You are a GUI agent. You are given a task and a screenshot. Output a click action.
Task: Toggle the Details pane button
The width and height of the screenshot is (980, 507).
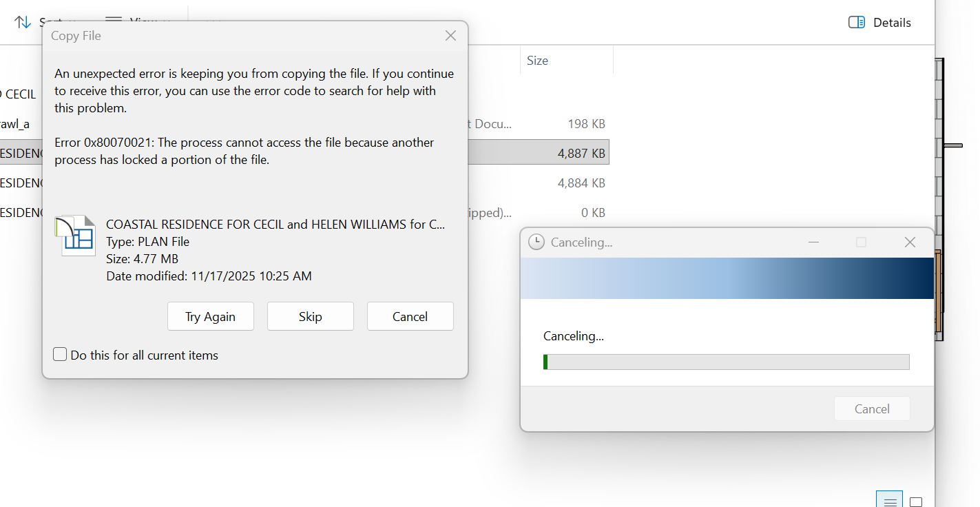[x=879, y=23]
